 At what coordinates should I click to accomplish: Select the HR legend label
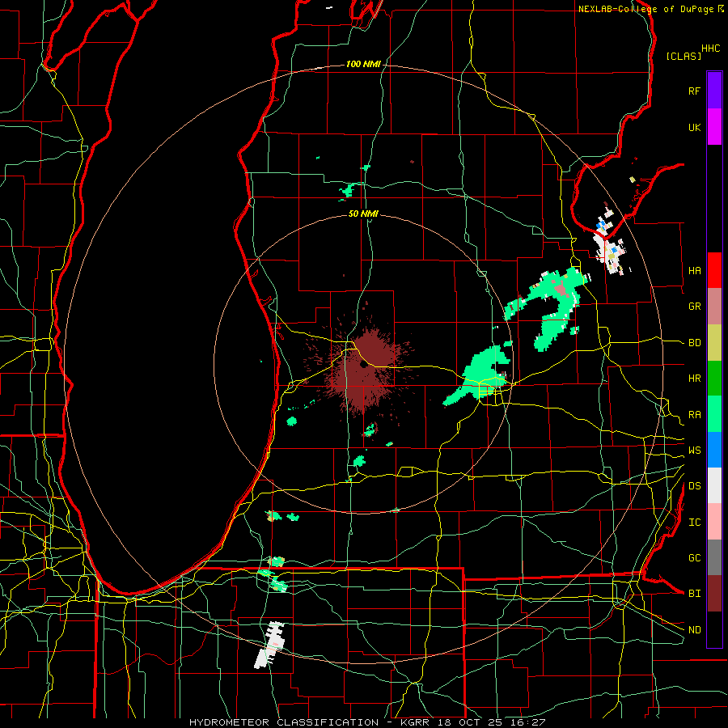click(x=694, y=379)
